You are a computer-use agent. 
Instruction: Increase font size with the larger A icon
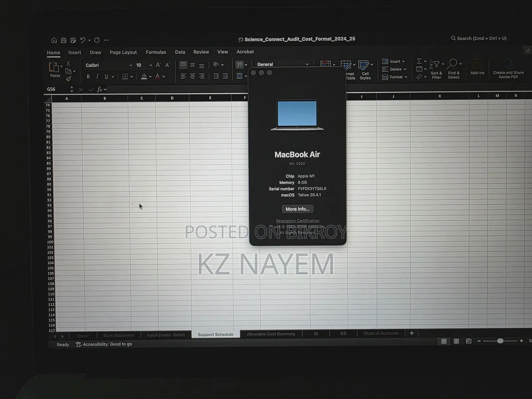coord(158,65)
